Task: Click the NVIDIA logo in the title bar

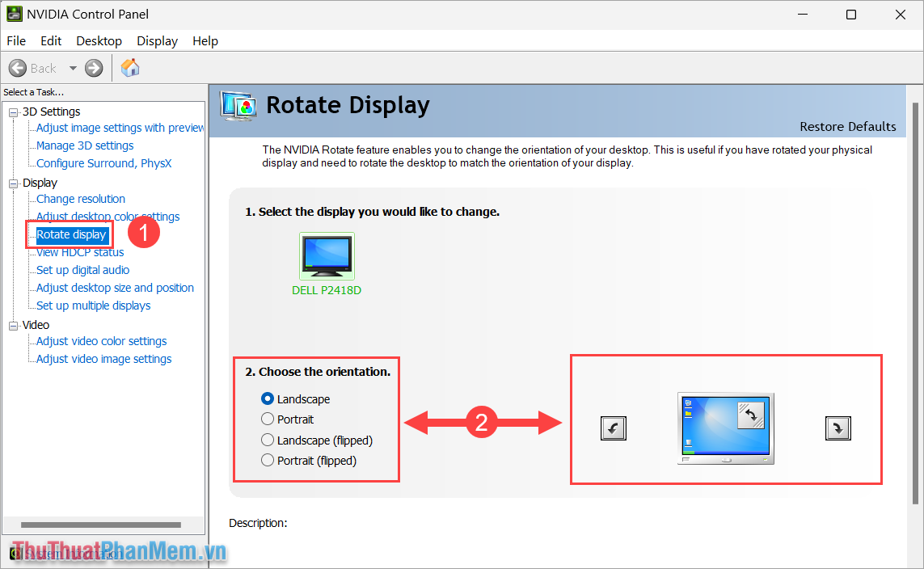Action: pos(15,14)
